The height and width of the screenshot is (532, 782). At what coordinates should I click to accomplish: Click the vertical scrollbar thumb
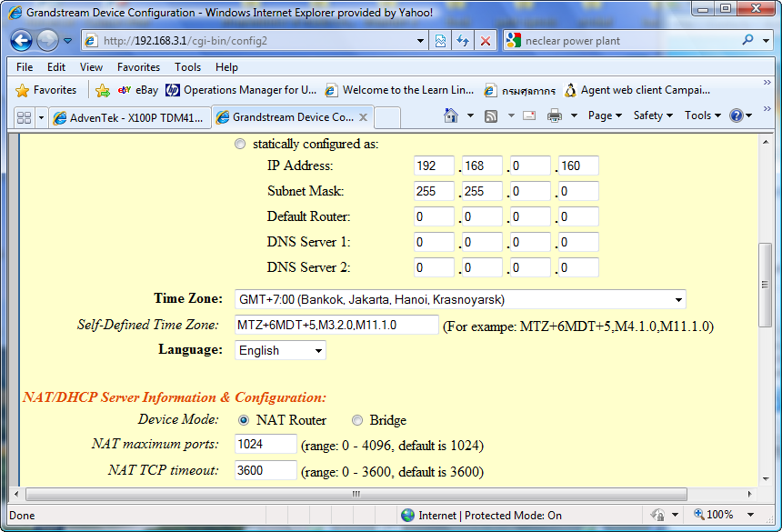(765, 285)
